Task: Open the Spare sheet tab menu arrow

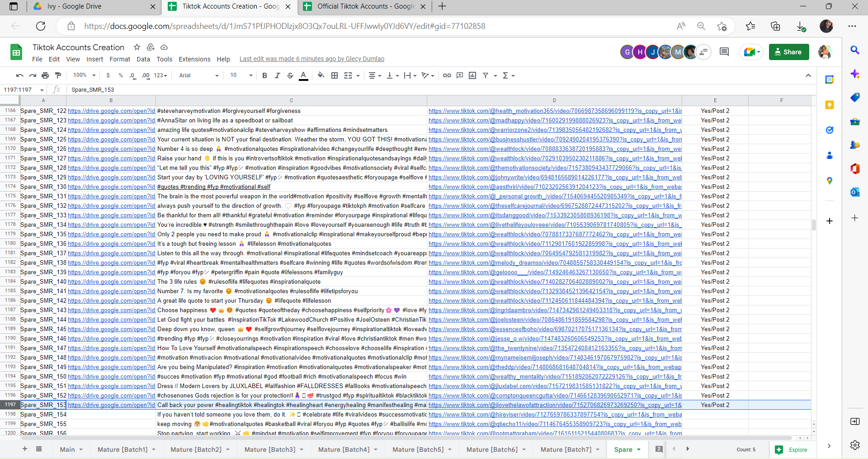Action: (639, 450)
